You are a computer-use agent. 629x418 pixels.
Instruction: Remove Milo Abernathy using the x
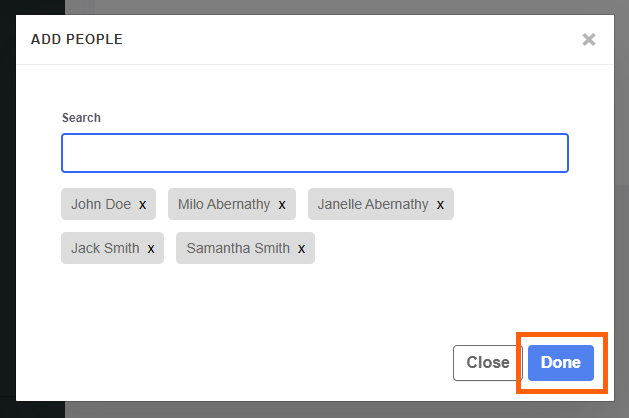282,205
